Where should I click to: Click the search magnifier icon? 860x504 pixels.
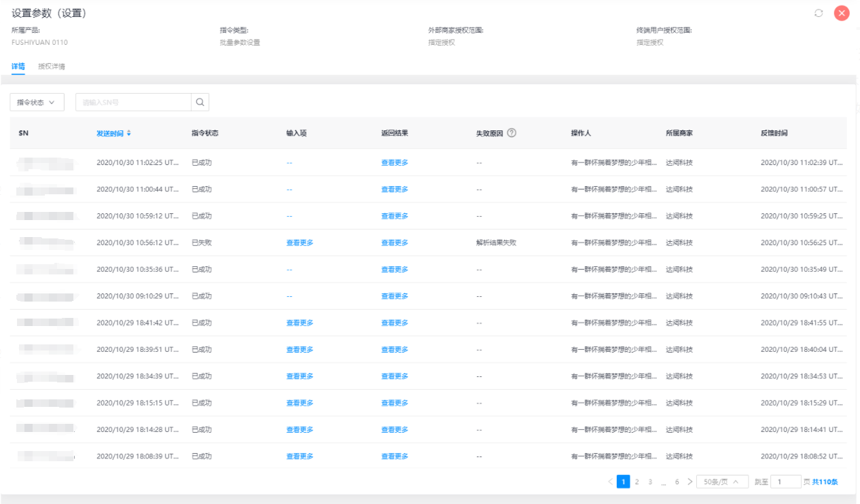200,102
